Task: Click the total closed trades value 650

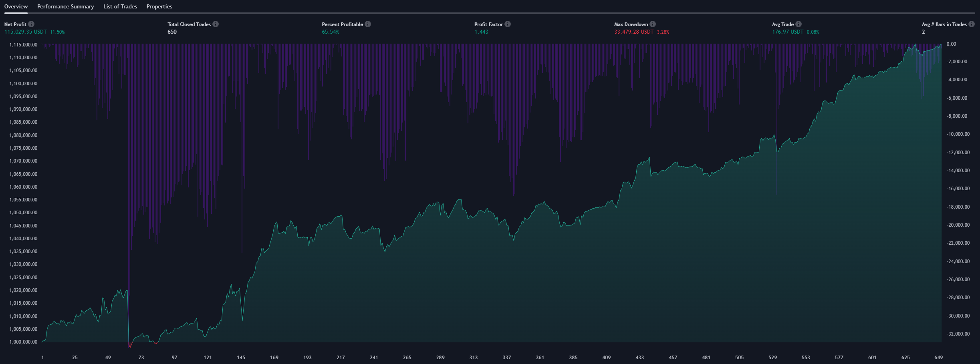Action: (172, 32)
